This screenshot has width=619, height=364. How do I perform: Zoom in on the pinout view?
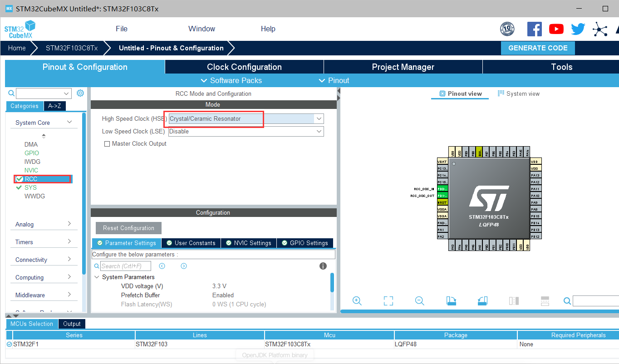click(357, 301)
